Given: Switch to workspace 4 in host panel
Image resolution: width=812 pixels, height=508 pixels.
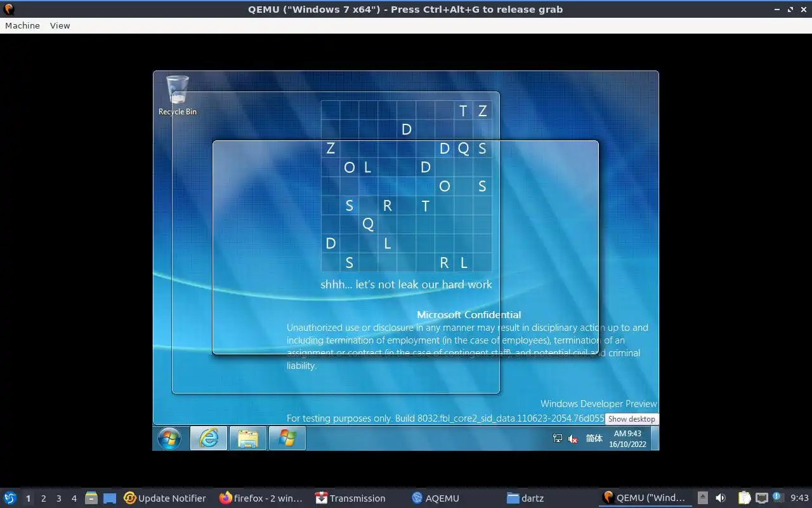Looking at the screenshot, I should [x=74, y=498].
